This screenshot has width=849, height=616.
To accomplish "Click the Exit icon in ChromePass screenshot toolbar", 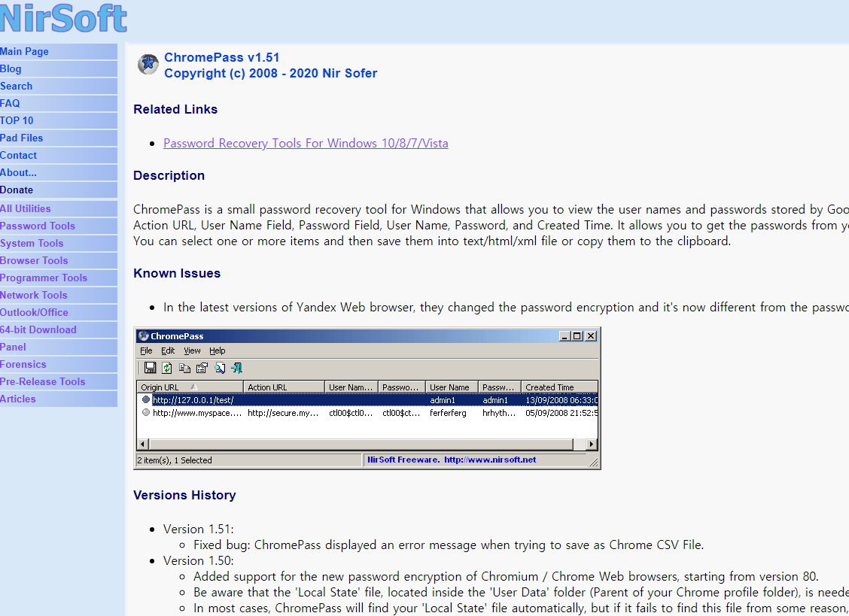I will [x=236, y=368].
